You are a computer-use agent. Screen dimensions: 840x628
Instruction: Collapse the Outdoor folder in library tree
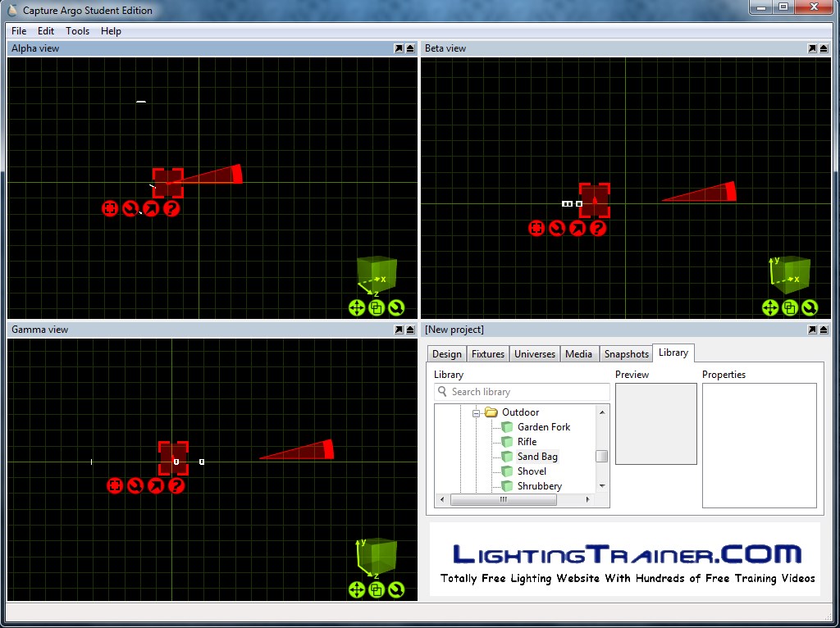476,412
